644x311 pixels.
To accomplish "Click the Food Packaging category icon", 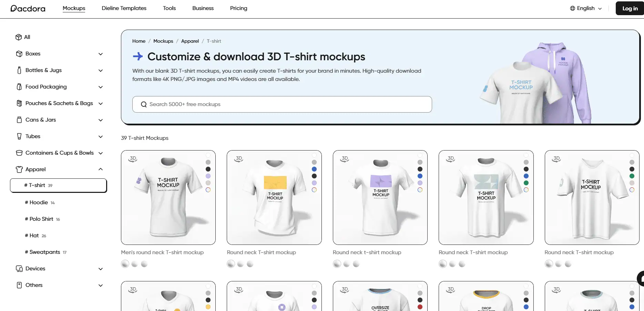I will 19,87.
